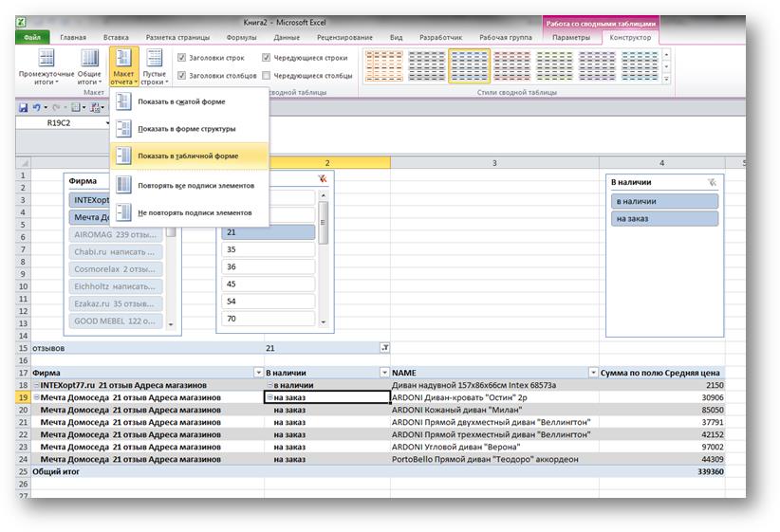Open the Фирма field filter dropdown
The image size is (780, 532).
point(258,373)
